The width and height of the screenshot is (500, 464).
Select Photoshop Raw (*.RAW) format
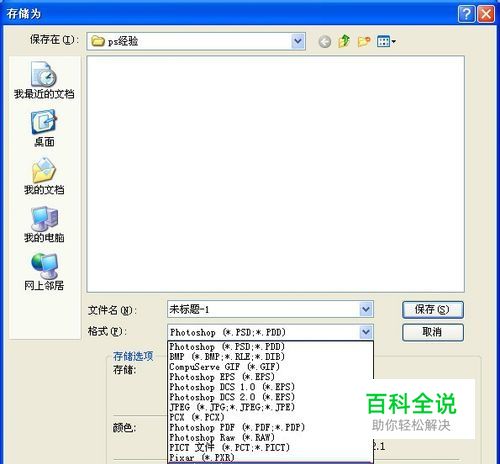(x=270, y=437)
